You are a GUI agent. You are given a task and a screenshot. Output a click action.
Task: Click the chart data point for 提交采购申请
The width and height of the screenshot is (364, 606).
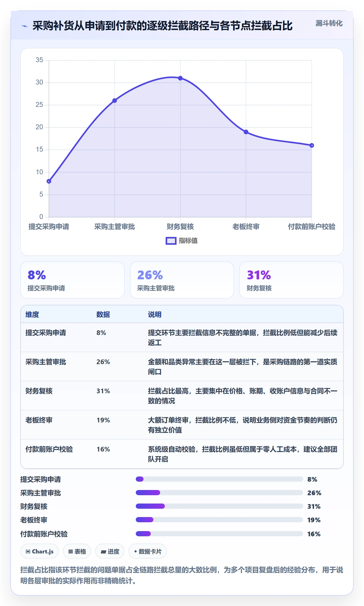49,181
